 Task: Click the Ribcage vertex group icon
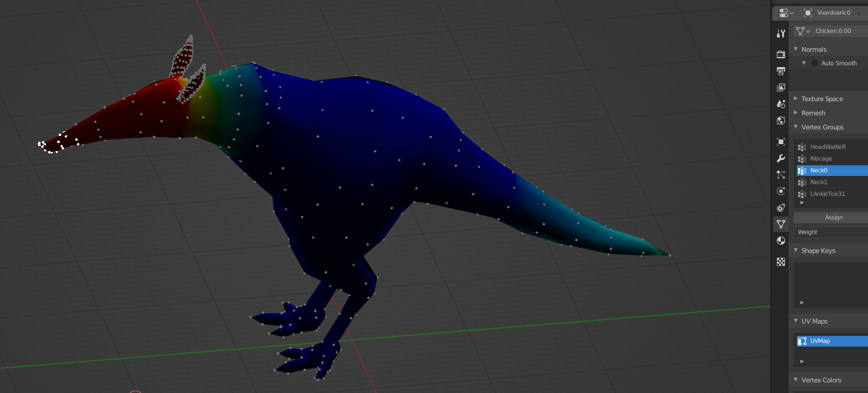pos(802,159)
